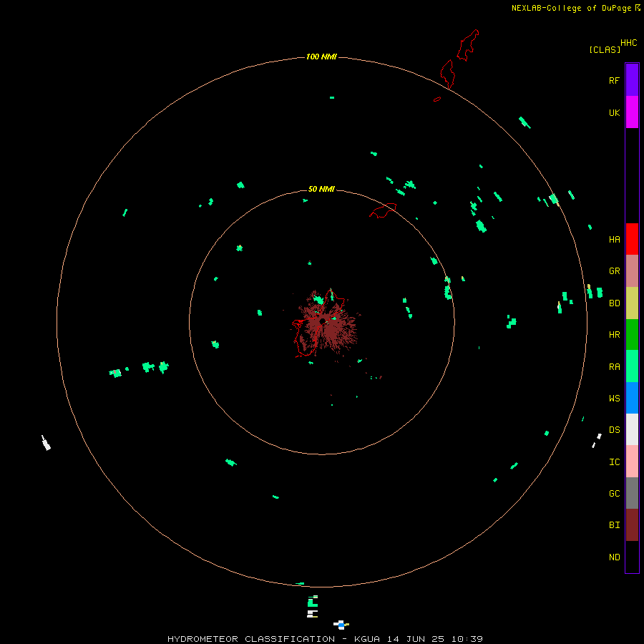Select the IC pink ice crystals swatch
The height and width of the screenshot is (644, 644).
tap(632, 462)
